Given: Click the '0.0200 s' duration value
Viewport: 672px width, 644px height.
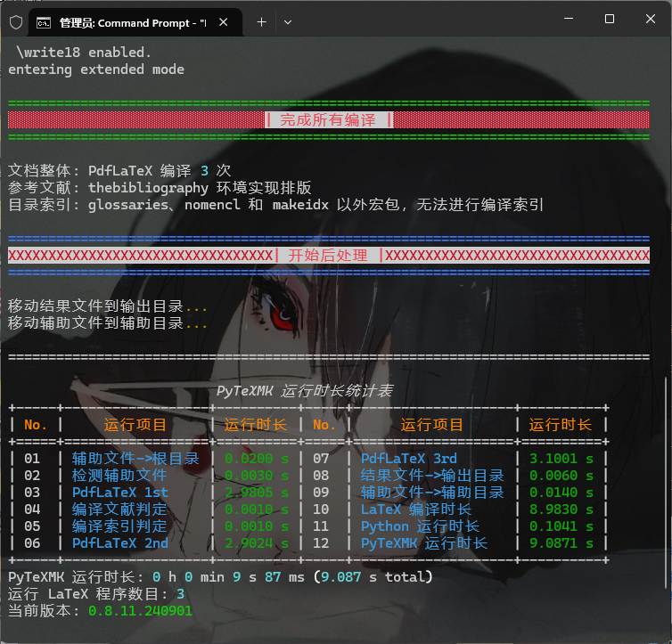Looking at the screenshot, I should point(257,459).
